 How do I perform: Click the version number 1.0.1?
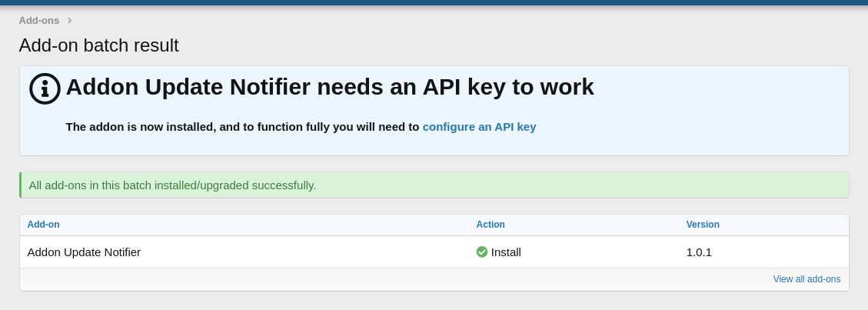coord(699,252)
